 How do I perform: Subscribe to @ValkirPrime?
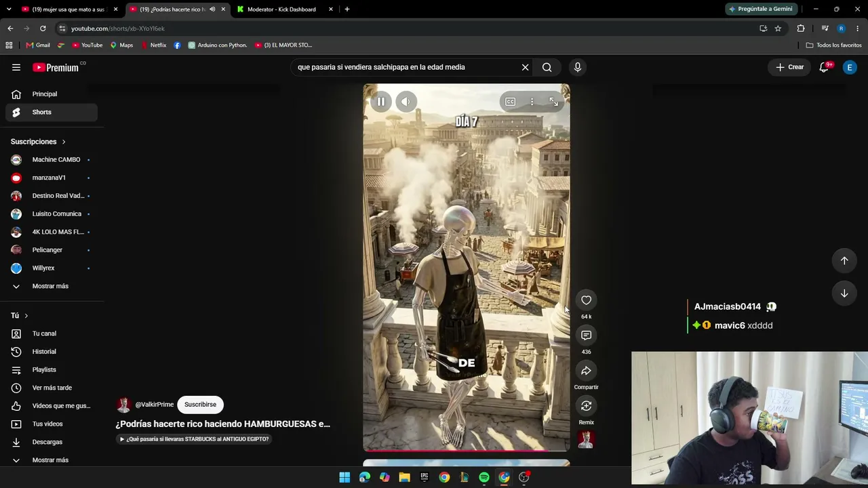(x=200, y=405)
